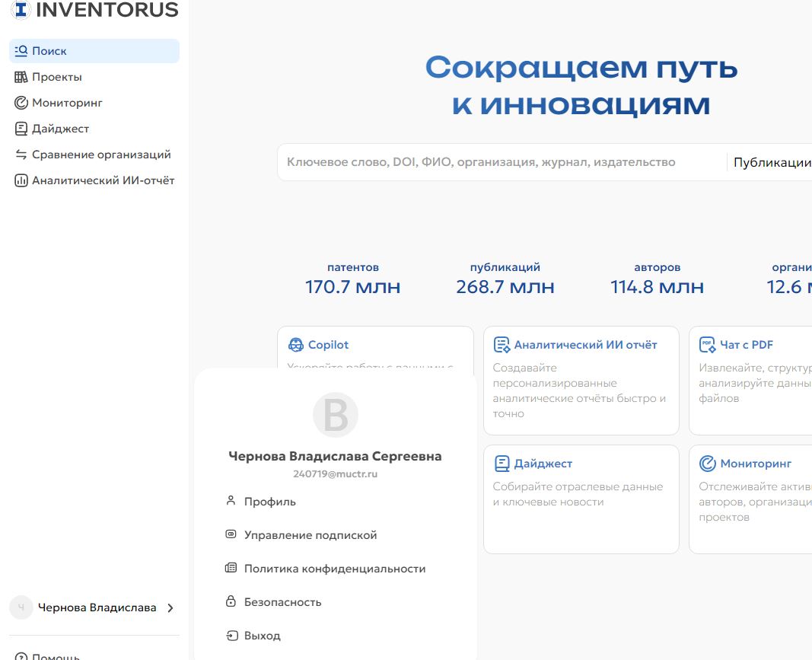Screen dimensions: 812x660
Task: Click the Чат с PDF card icon
Action: click(x=708, y=345)
